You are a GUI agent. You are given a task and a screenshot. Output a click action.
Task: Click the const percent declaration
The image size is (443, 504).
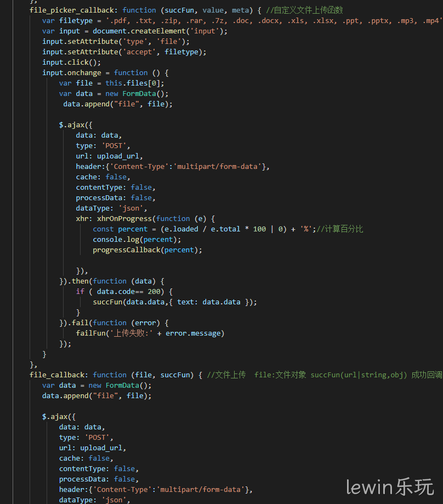[x=120, y=229]
